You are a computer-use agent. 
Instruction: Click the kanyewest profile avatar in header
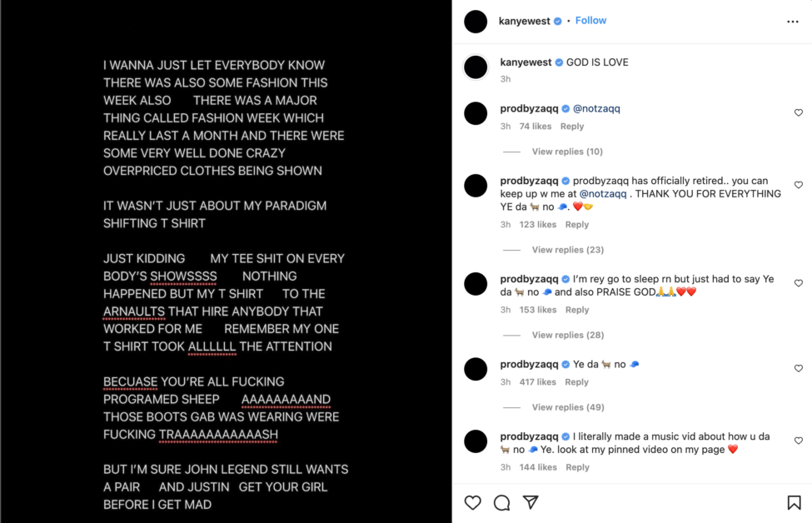476,22
